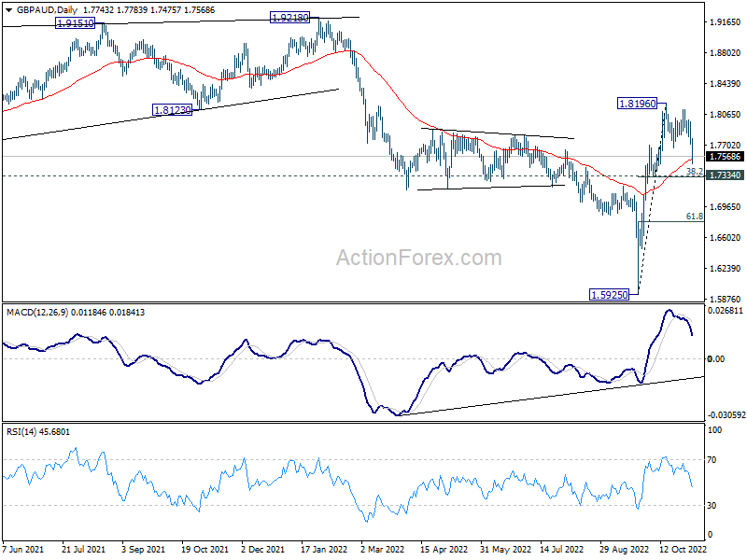Viewport: 747px width, 560px height.
Task: Open the GBPAUD chart dropdown triangle
Action: point(9,10)
